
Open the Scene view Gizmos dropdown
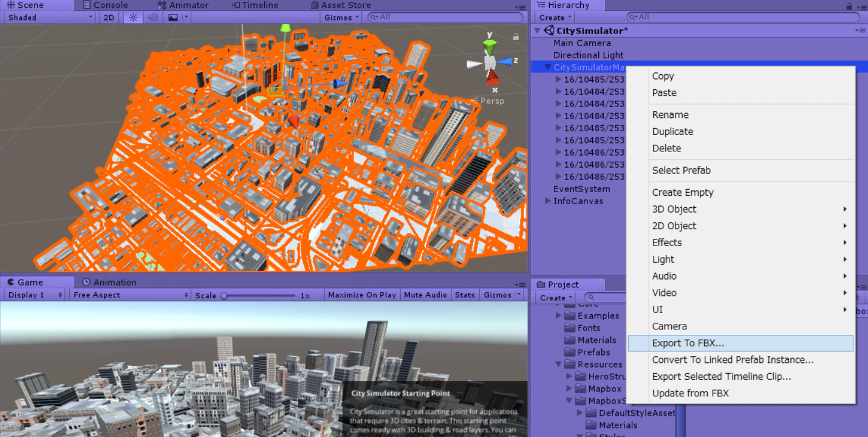tap(341, 18)
